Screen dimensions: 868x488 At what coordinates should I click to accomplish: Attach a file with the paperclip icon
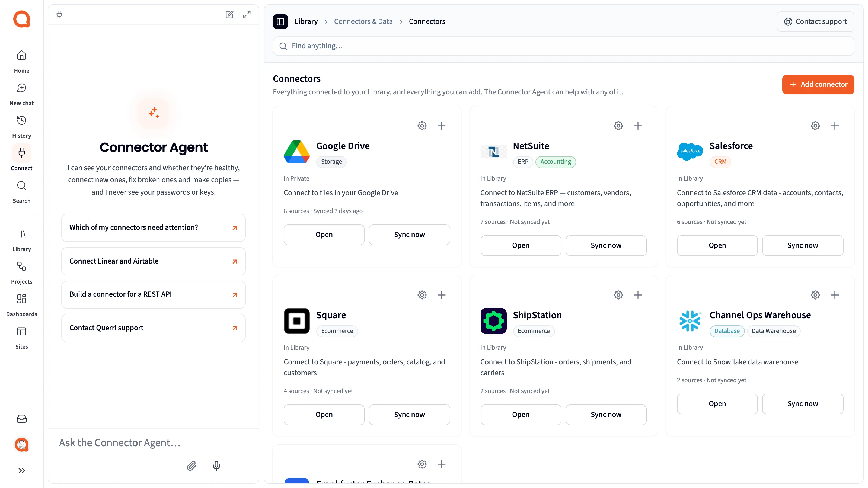pyautogui.click(x=192, y=465)
